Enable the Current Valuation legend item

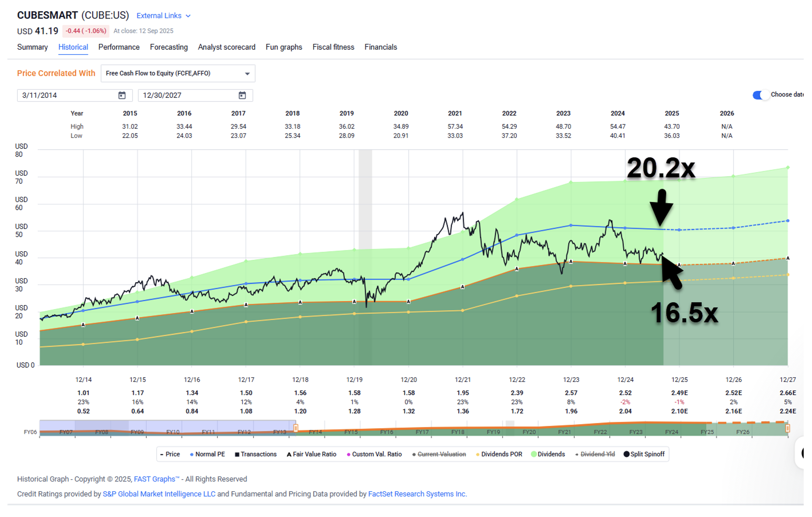[x=439, y=454]
